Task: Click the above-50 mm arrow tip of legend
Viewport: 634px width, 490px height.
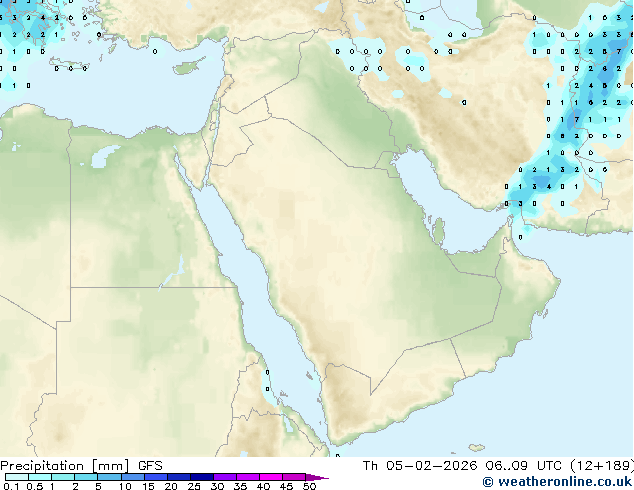Action: [x=317, y=477]
